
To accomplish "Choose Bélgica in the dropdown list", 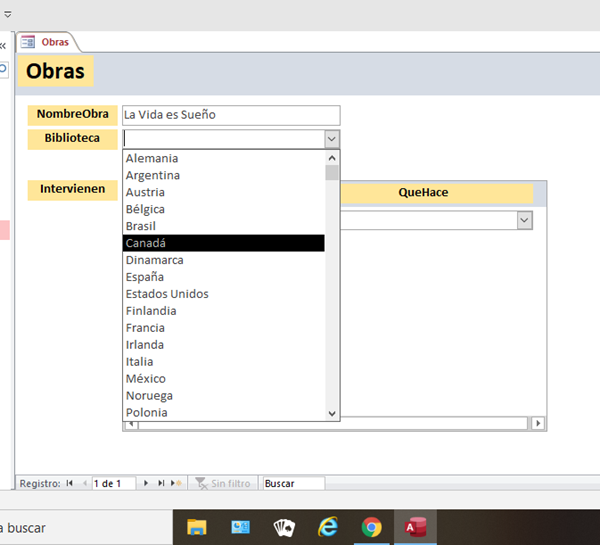I will pos(223,209).
